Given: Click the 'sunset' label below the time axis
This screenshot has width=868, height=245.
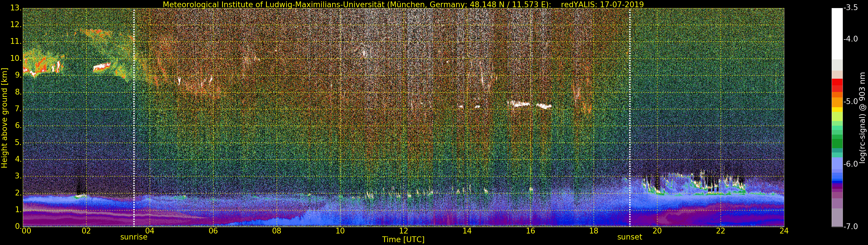Looking at the screenshot, I should click(x=629, y=237).
